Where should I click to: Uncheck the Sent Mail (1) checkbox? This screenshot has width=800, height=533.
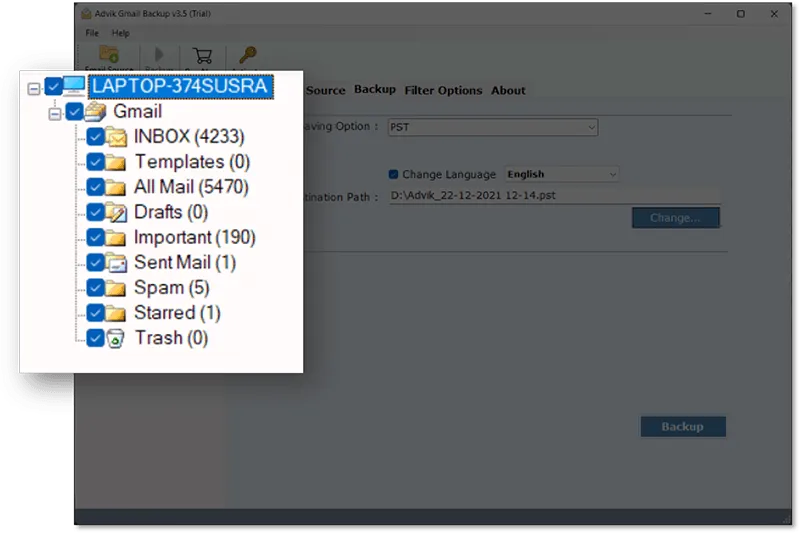95,262
